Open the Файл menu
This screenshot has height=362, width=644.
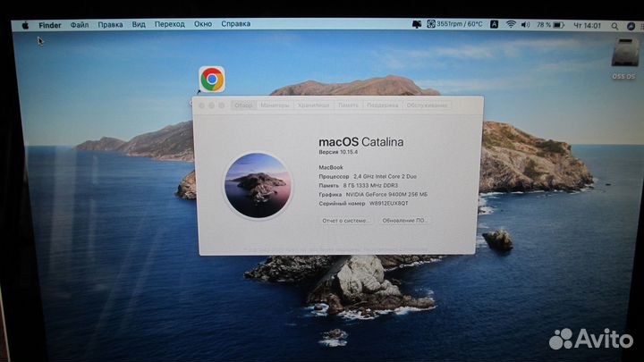[80, 25]
